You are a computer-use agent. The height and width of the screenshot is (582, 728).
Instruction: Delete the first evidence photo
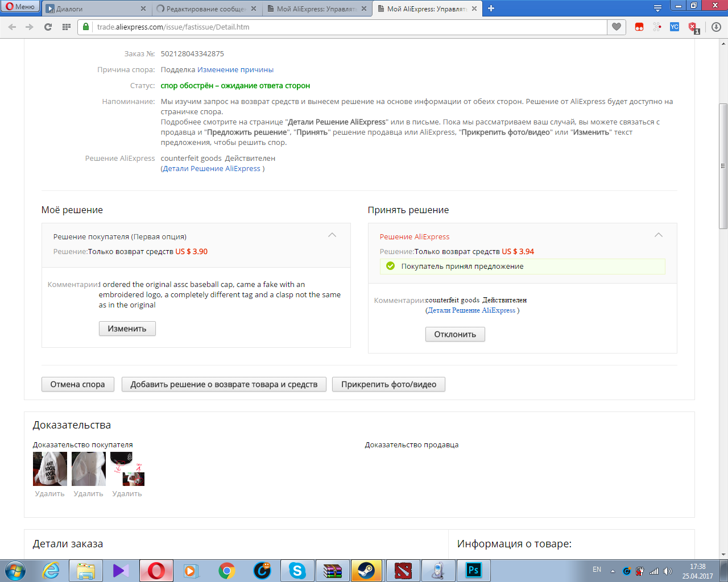(x=50, y=494)
